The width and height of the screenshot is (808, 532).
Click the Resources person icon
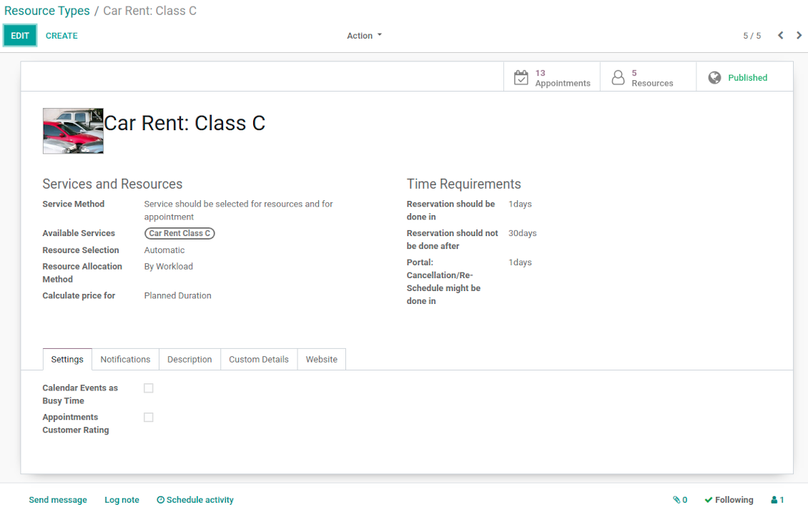coord(618,78)
